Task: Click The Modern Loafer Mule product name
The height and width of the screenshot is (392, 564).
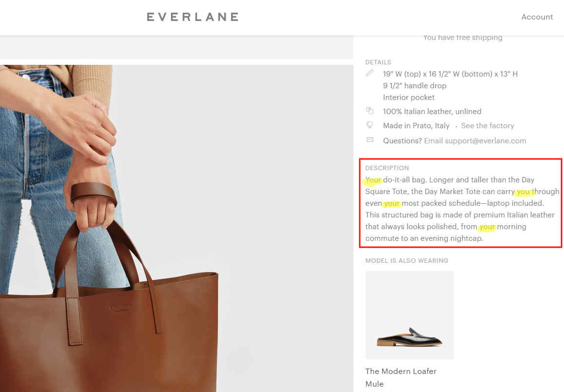Action: [401, 377]
